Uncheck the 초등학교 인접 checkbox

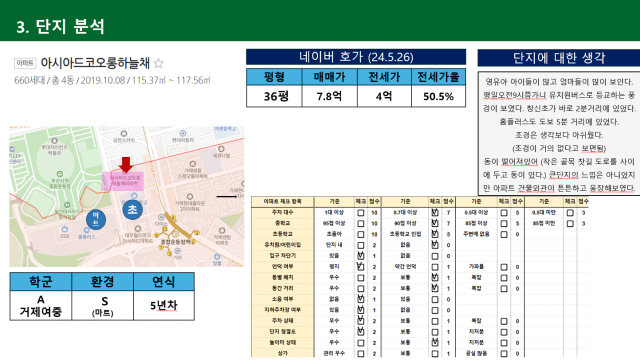[x=435, y=234]
